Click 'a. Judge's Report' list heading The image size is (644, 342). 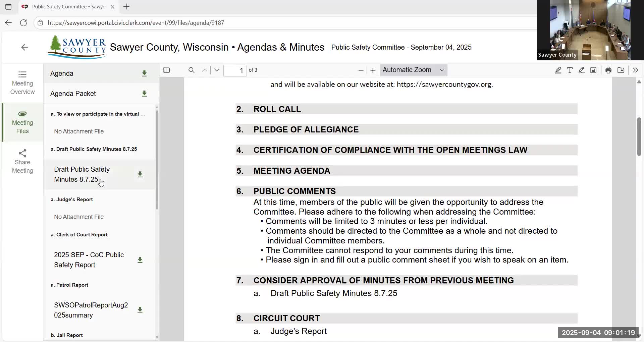[72, 199]
